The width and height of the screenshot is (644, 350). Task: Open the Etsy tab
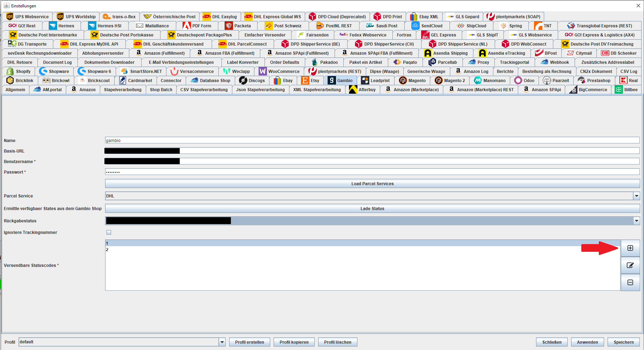[x=310, y=80]
